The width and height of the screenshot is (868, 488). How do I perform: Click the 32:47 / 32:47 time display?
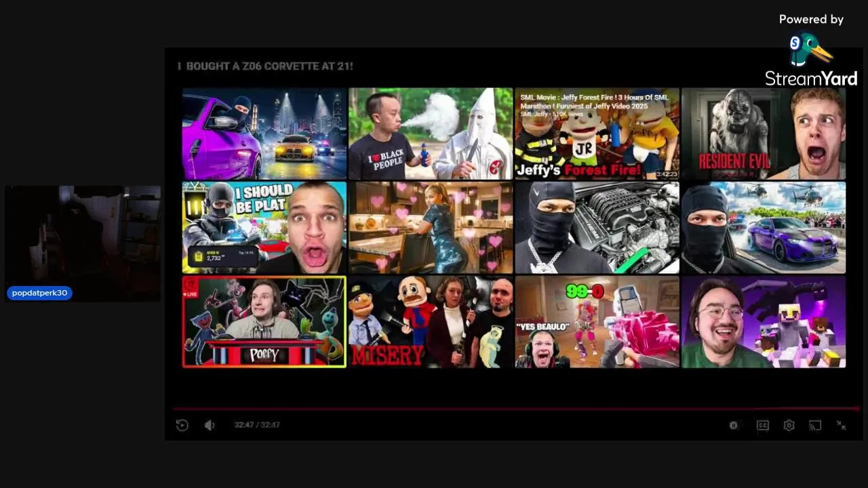click(x=257, y=425)
